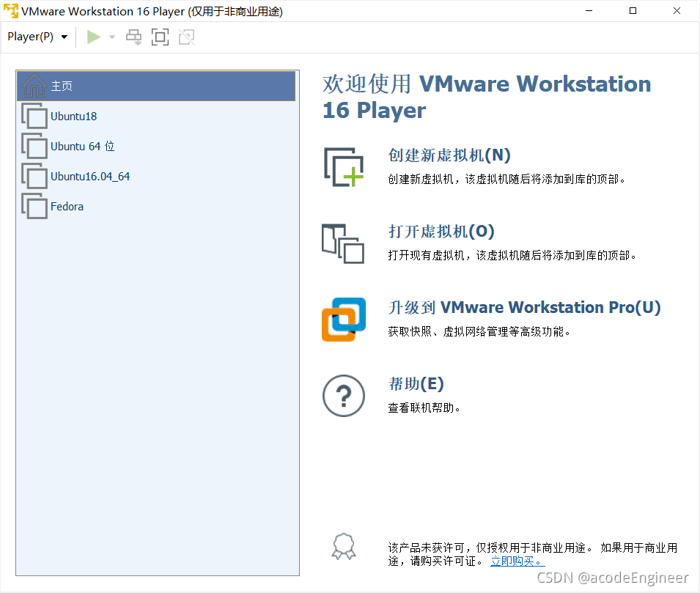Viewport: 700px width, 593px height.
Task: Close the VMware Player window
Action: (x=677, y=11)
